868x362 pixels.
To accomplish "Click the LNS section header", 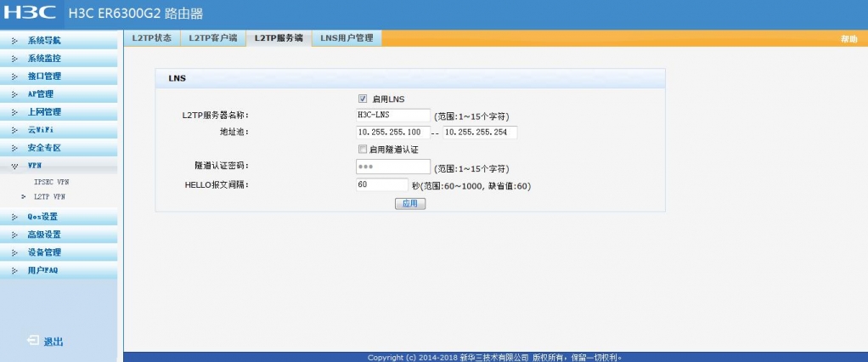I will coord(410,78).
